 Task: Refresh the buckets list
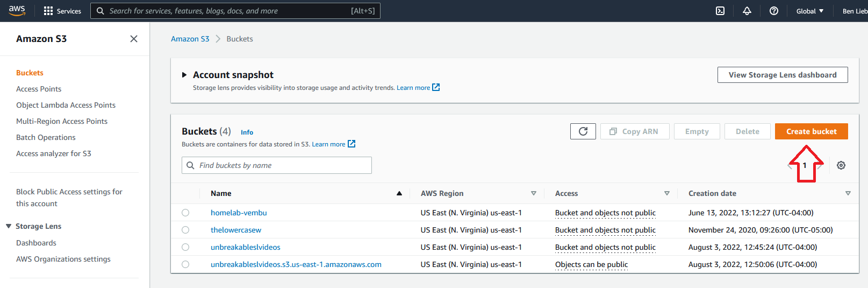[x=583, y=131]
